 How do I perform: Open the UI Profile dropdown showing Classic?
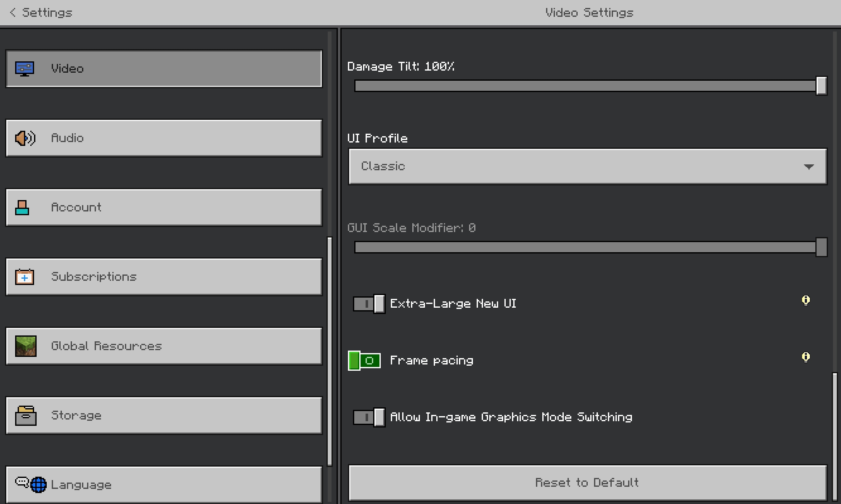point(587,166)
